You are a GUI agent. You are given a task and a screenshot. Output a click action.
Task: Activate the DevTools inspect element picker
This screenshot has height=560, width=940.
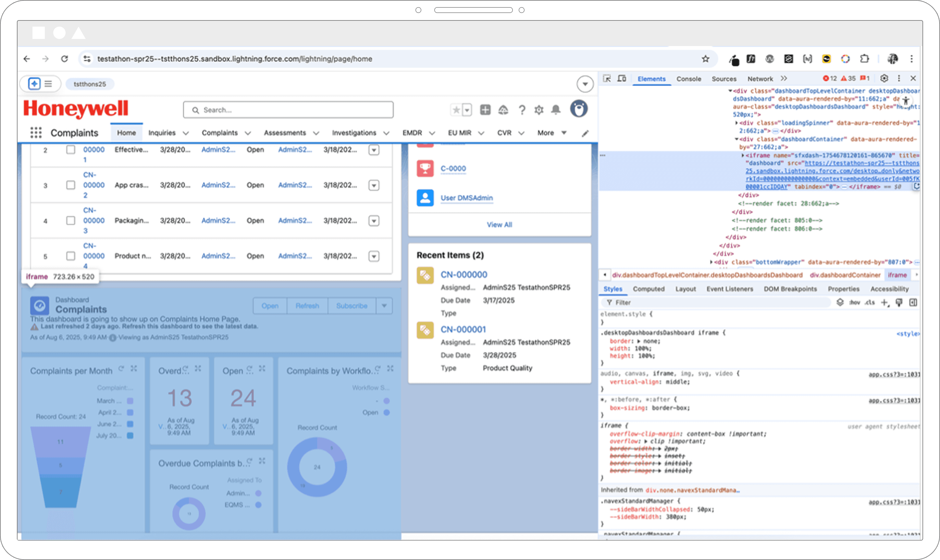pos(607,79)
